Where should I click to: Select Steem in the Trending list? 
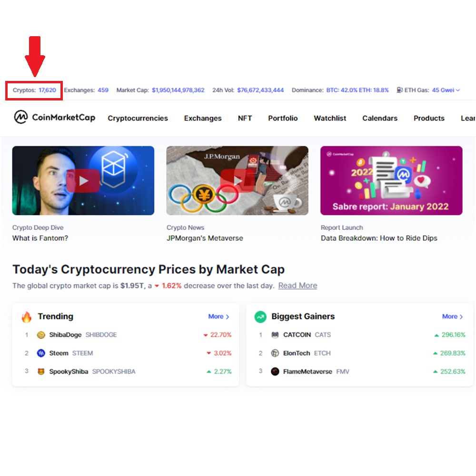59,353
